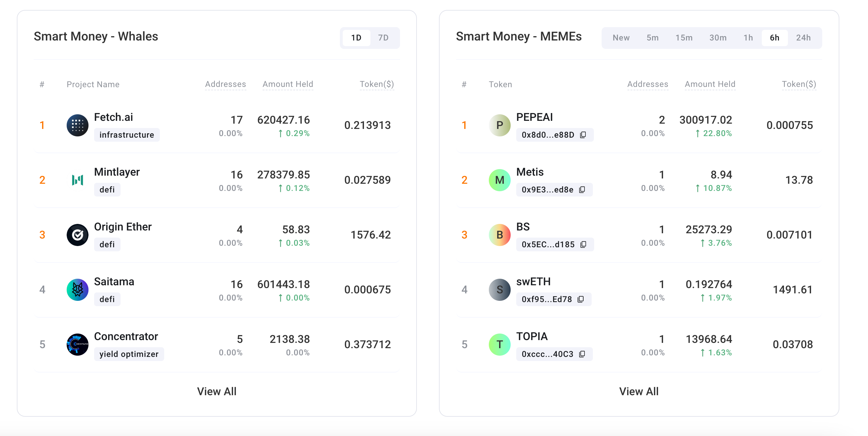
Task: Switch to the 15m timeframe tab
Action: 684,38
